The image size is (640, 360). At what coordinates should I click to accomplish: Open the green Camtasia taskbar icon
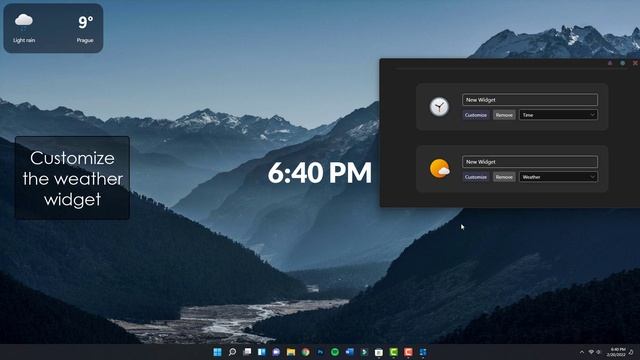(x=393, y=352)
